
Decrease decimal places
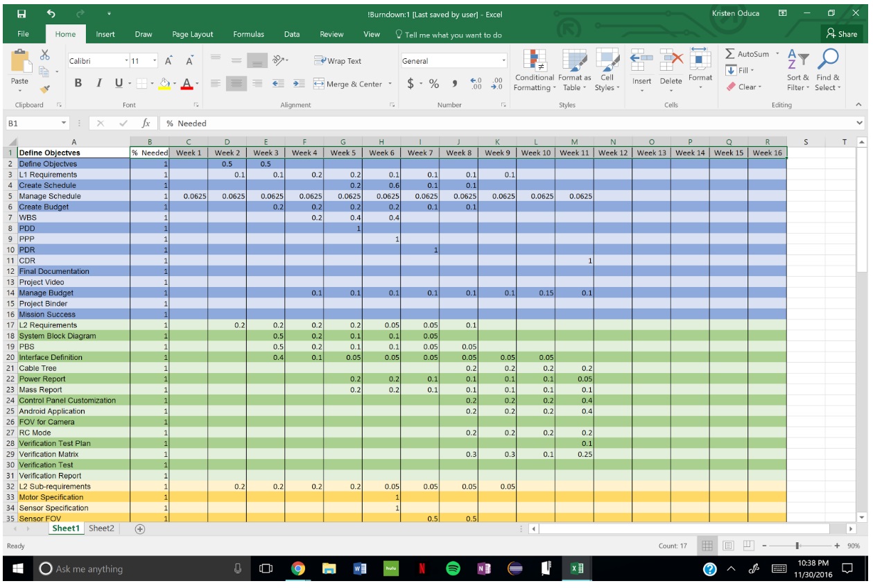(496, 83)
